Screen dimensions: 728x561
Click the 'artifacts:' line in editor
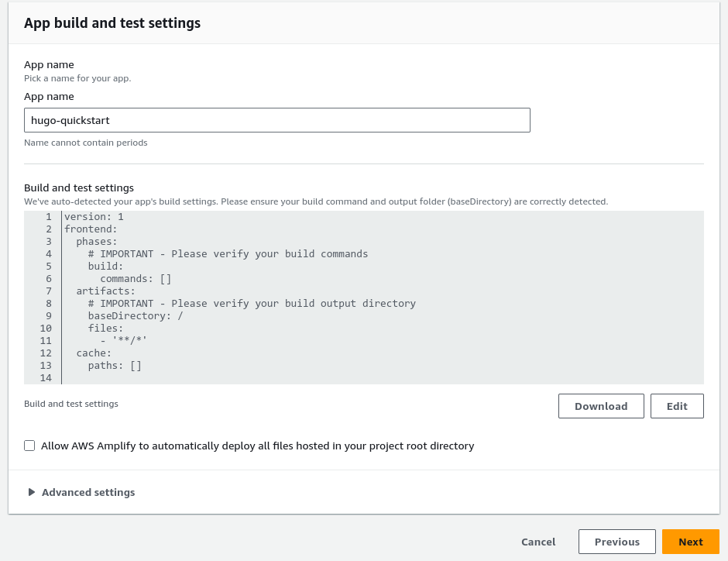(x=105, y=291)
